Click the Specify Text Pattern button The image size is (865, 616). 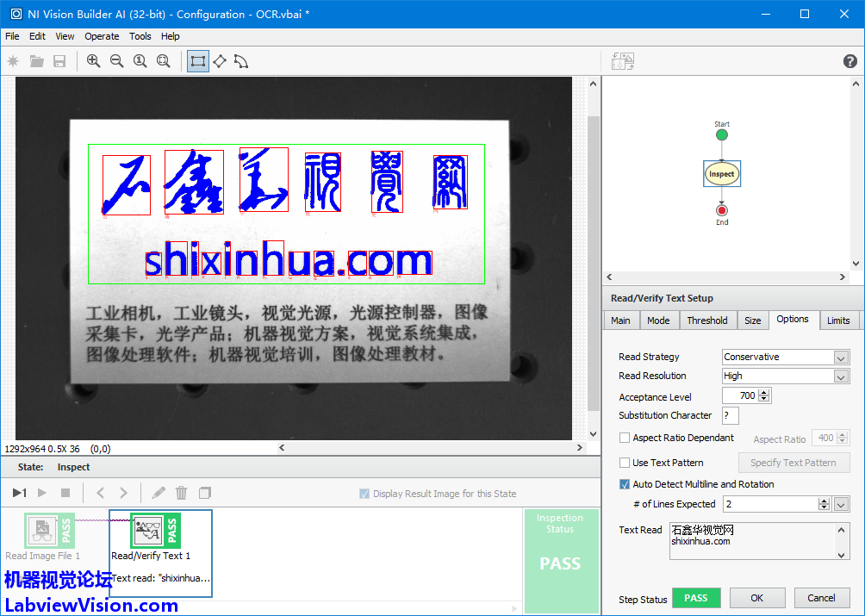[793, 463]
